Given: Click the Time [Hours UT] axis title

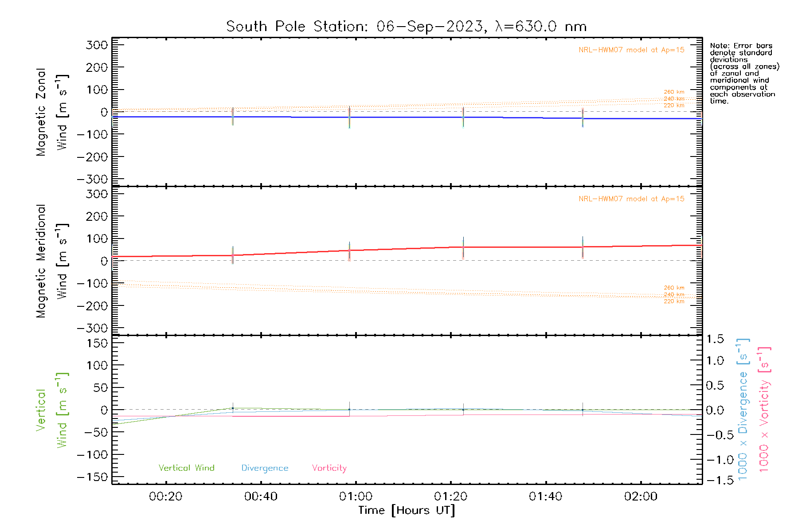Looking at the screenshot, I should (407, 511).
